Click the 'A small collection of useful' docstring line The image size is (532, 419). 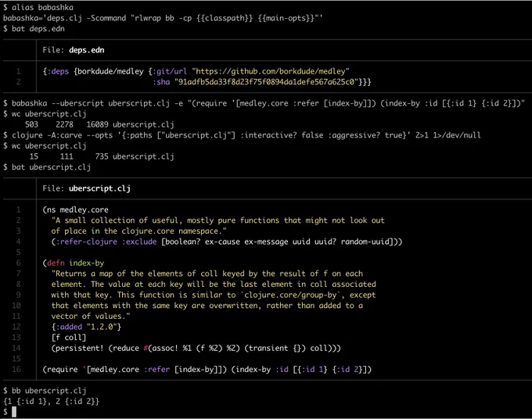point(217,220)
